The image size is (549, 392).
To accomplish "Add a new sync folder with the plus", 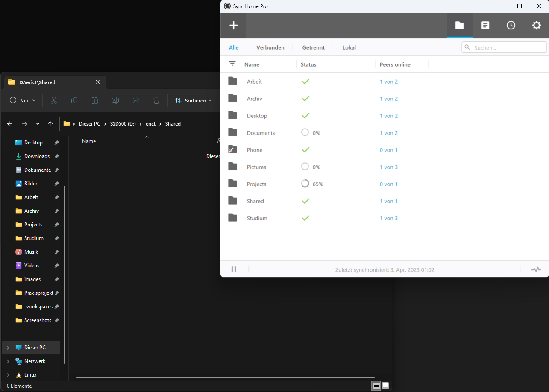I will 233,25.
